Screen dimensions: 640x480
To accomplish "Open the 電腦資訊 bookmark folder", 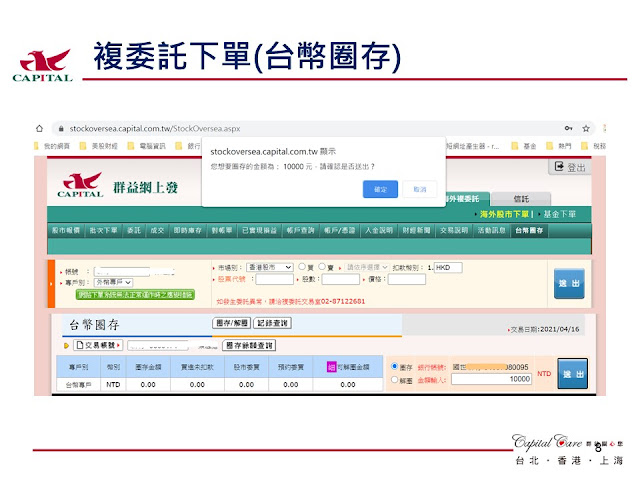I will 147,146.
